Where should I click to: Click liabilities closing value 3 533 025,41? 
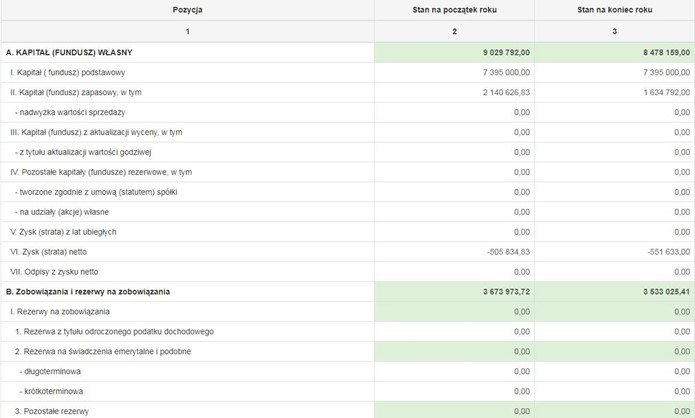[667, 292]
